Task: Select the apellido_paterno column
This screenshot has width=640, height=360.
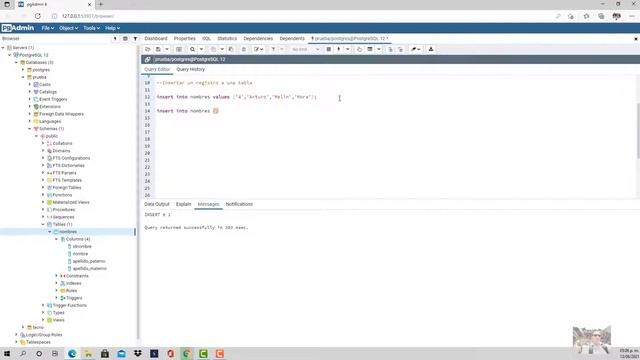Action: (x=89, y=261)
